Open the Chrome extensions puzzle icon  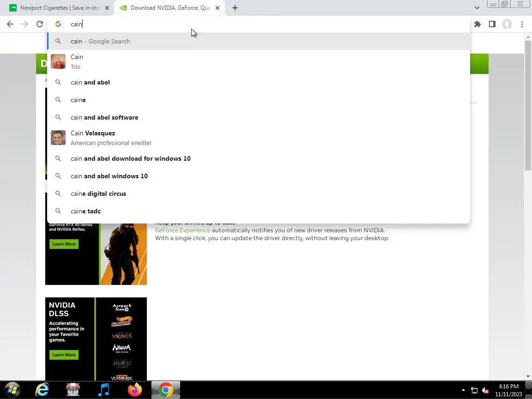(478, 24)
